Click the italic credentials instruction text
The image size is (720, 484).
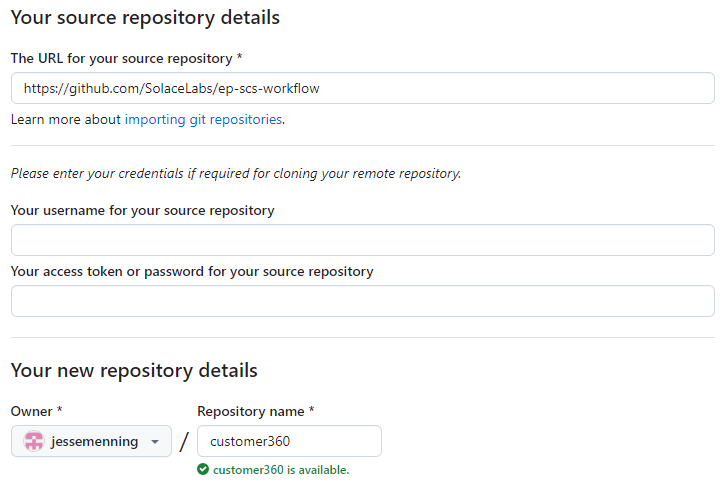236,173
